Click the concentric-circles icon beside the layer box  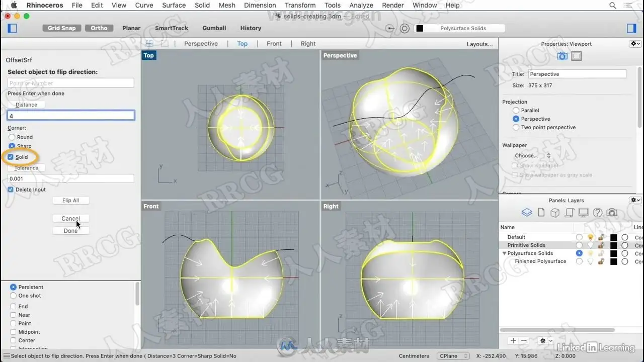[x=405, y=28]
